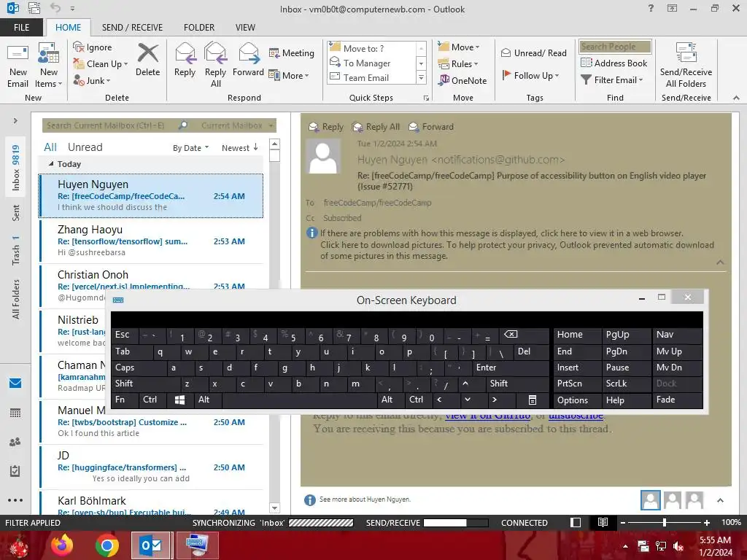Click ribbon Reply All icon
Viewport: 747px width, 560px height.
tap(215, 66)
